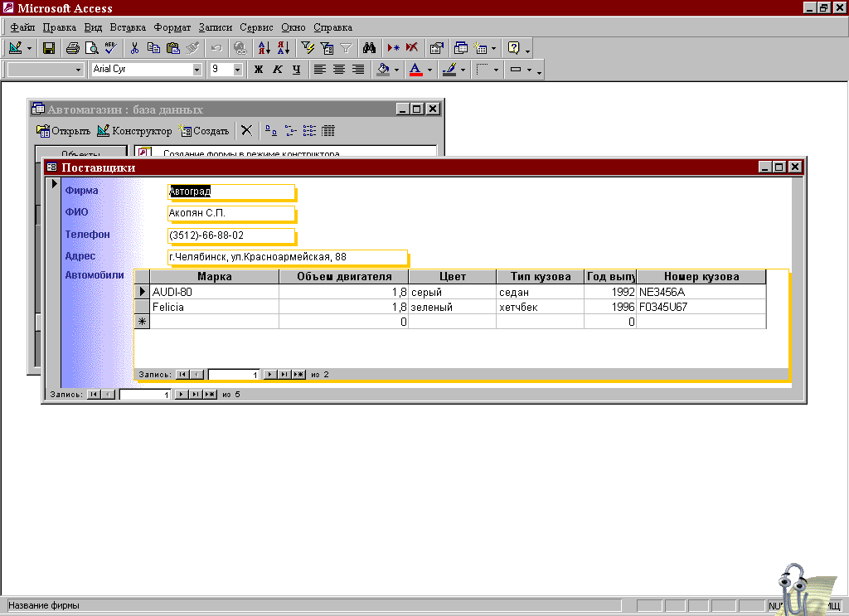Click the NE3456A body number cell
Viewport: 849px width, 616px height.
pos(701,292)
